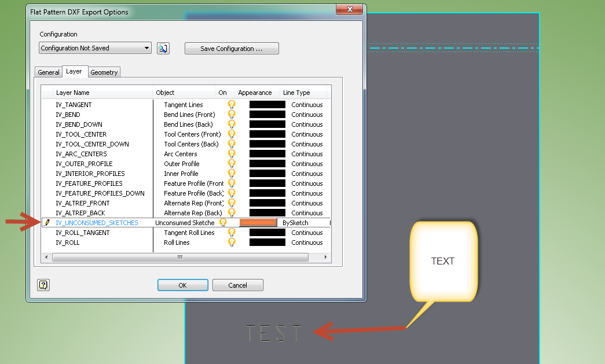Toggle the bulb for Arc Centers layer
The image size is (605, 364).
point(231,154)
